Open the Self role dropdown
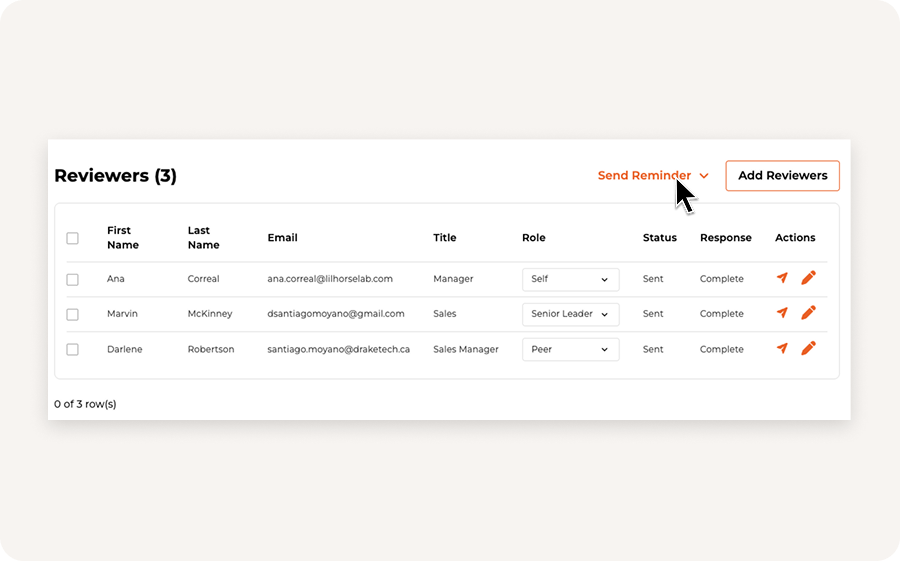Viewport: 900px width, 561px height. [x=571, y=280]
